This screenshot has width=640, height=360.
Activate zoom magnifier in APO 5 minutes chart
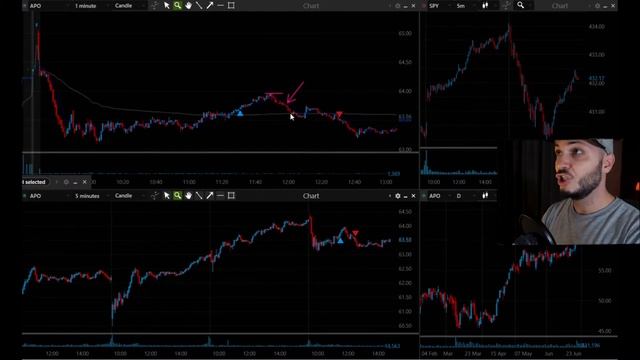pos(177,196)
